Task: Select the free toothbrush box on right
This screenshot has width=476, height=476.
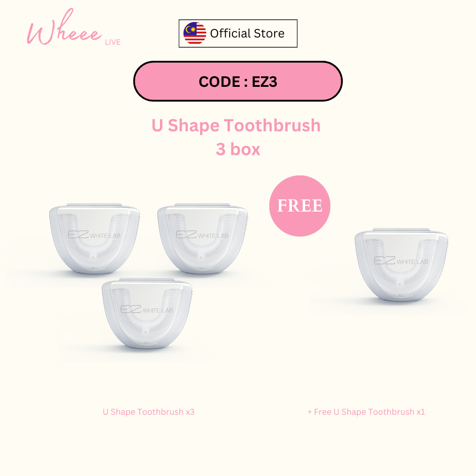Action: [x=402, y=265]
